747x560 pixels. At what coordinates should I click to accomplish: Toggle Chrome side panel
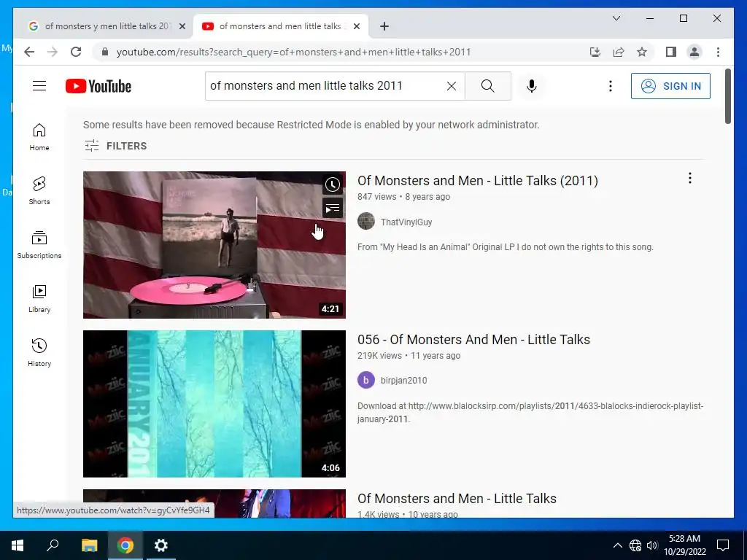(671, 52)
